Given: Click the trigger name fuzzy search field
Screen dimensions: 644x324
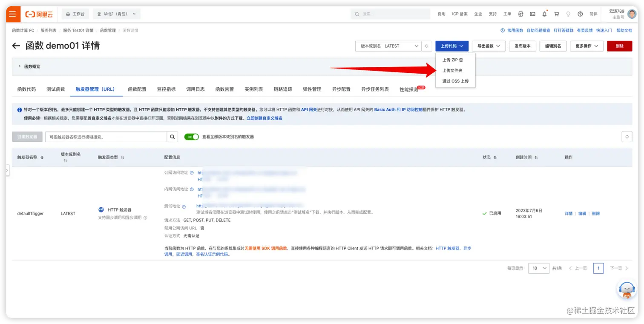Looking at the screenshot, I should pos(106,137).
